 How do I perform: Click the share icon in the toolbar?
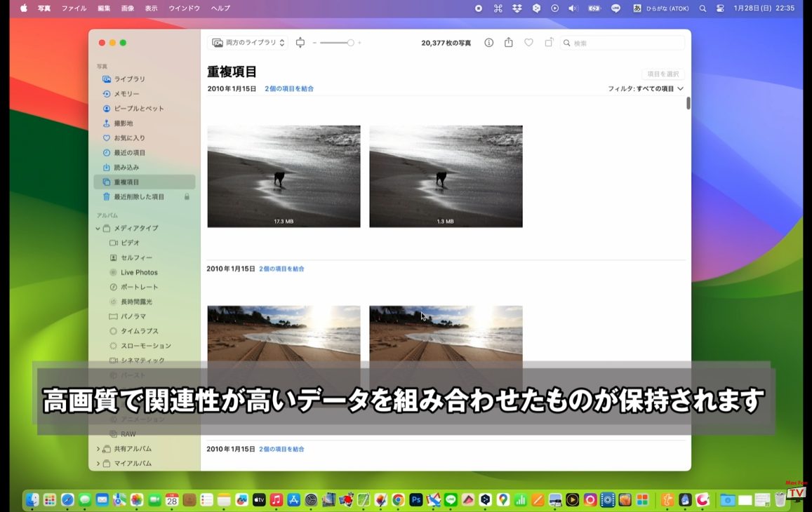[x=509, y=43]
